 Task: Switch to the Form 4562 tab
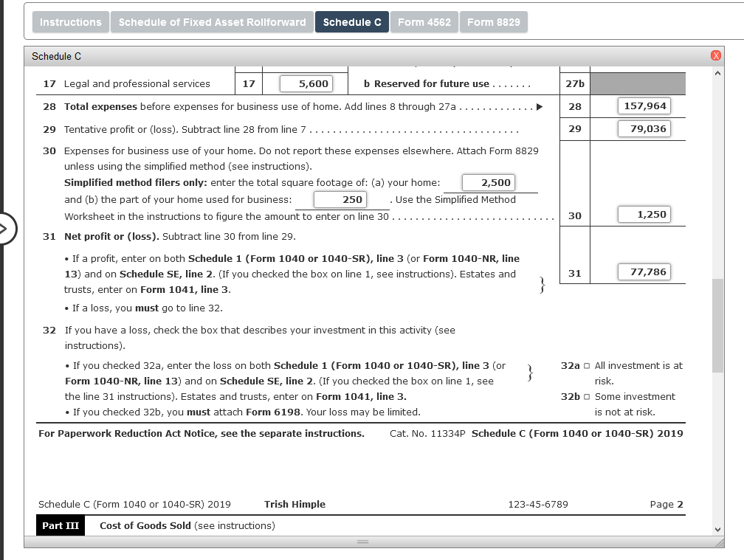point(424,21)
